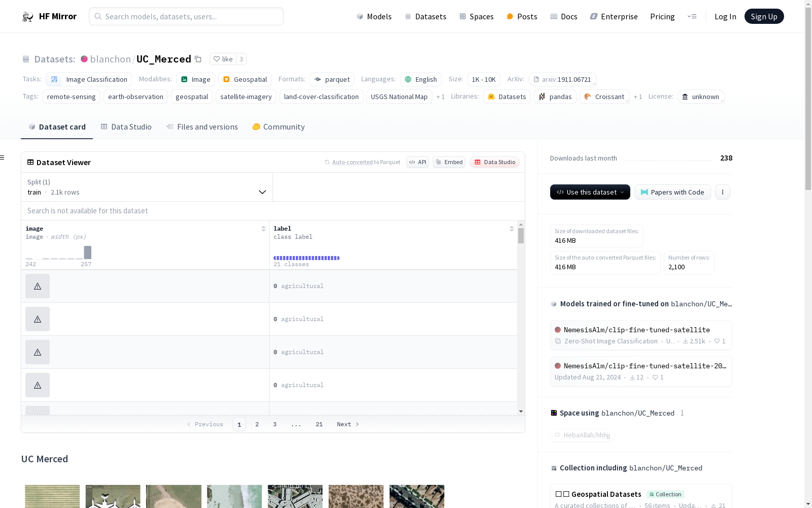
Task: Open the Pricing page
Action: coord(662,16)
